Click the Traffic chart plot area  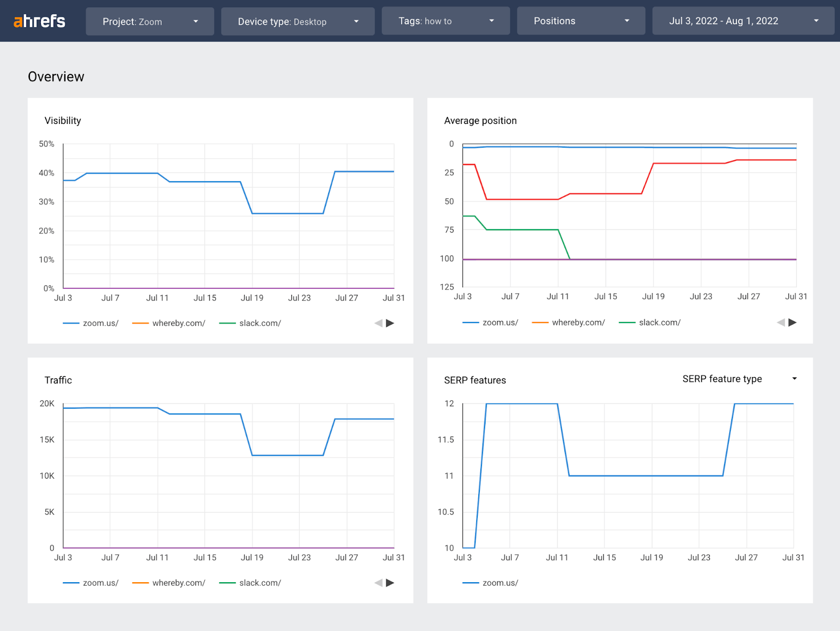(226, 473)
